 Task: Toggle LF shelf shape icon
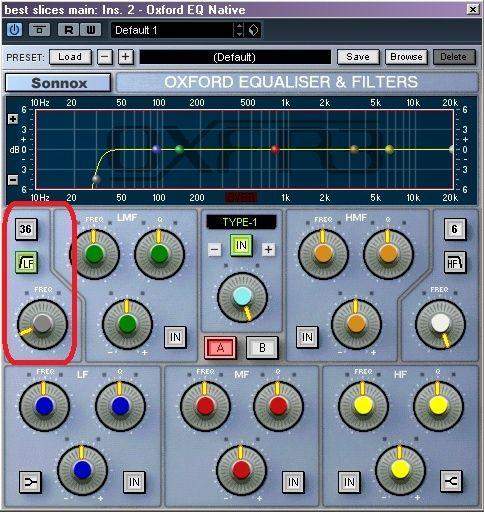[x=30, y=482]
